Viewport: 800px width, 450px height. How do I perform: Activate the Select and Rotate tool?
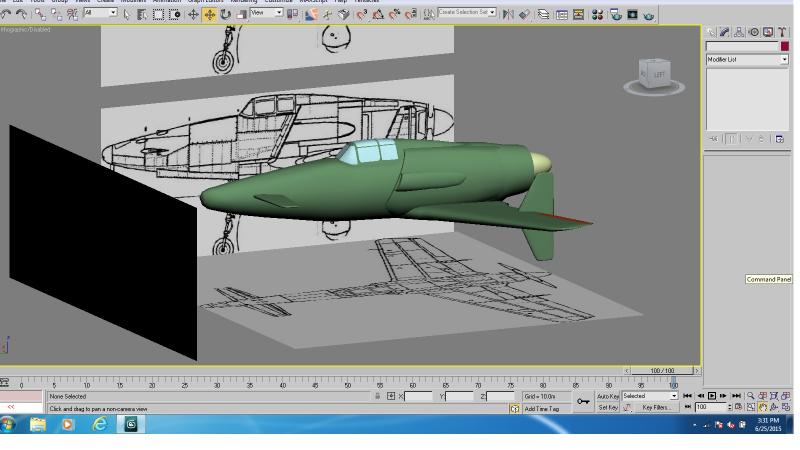point(225,15)
